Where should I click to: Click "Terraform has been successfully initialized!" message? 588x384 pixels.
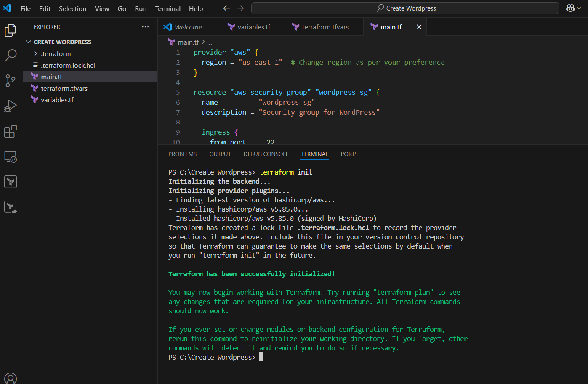click(x=251, y=274)
